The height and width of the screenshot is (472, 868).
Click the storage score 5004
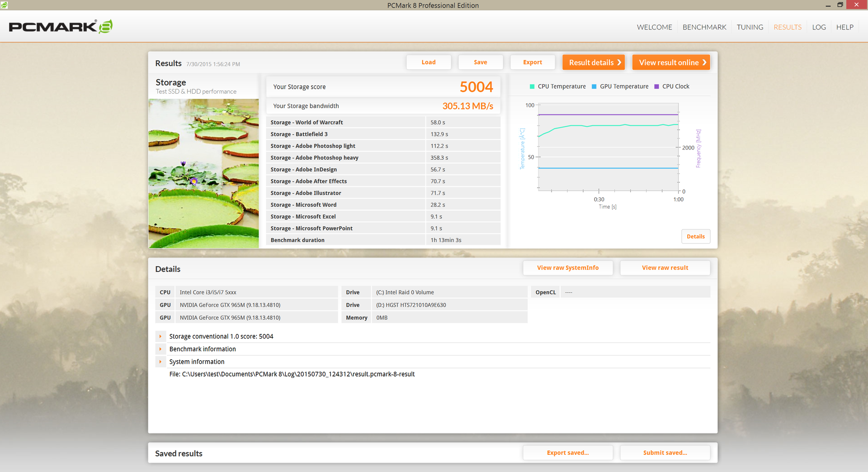pyautogui.click(x=476, y=87)
